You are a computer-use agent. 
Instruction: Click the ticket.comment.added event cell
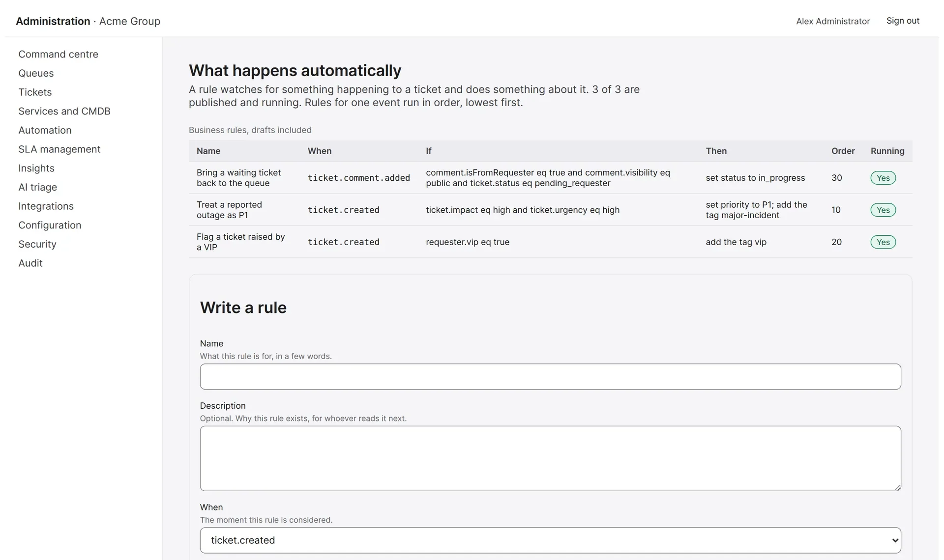point(359,178)
